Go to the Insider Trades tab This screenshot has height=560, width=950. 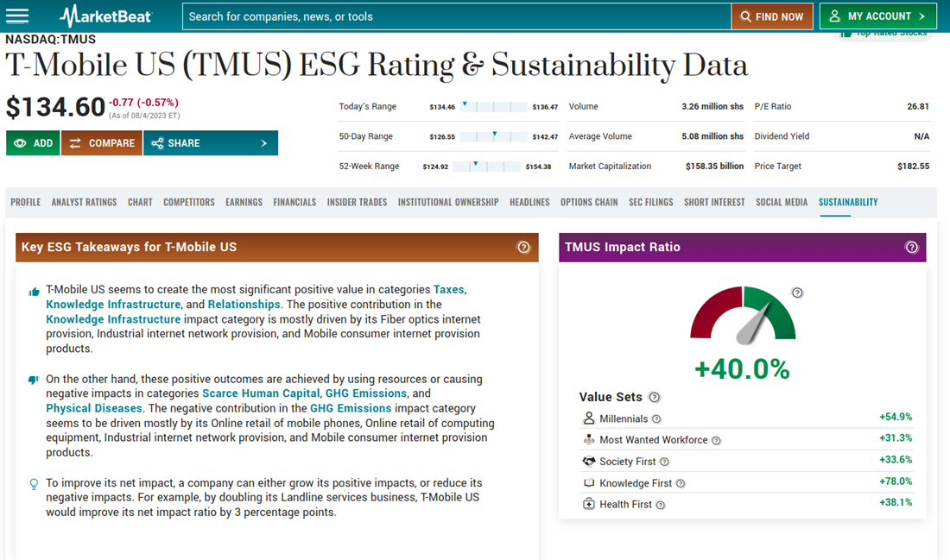point(357,202)
